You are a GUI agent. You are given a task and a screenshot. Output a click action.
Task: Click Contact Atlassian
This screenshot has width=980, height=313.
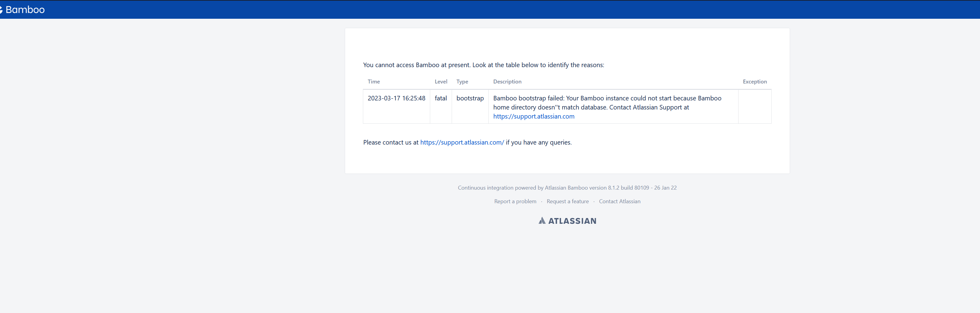[619, 201]
